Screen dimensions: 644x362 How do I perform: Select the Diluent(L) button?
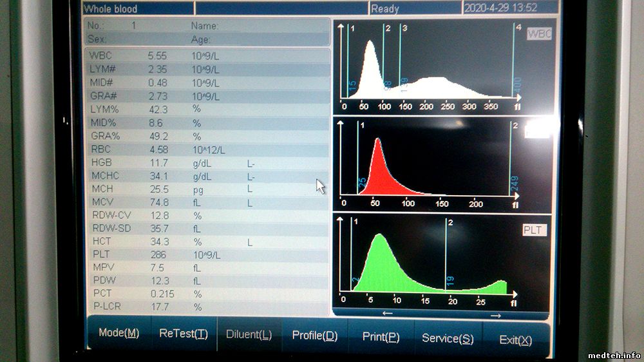tap(249, 335)
